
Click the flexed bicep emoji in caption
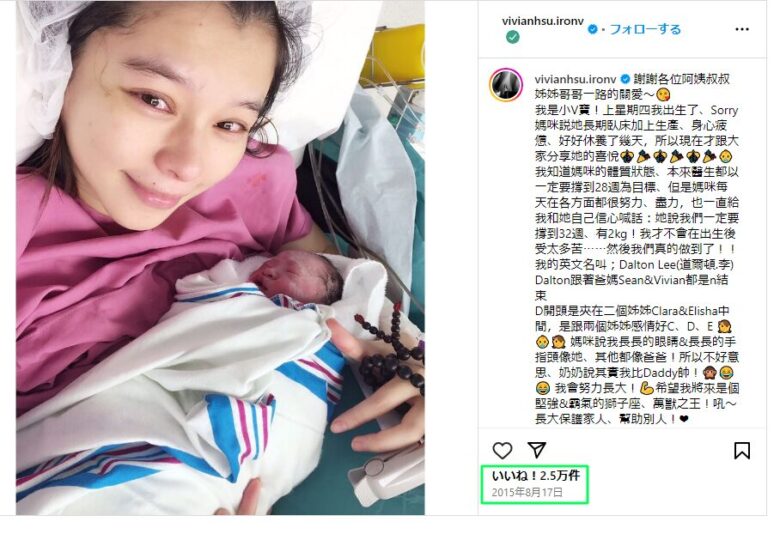tap(646, 388)
